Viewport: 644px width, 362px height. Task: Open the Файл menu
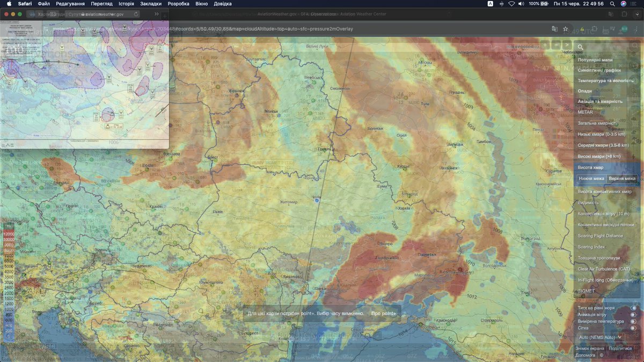tap(44, 4)
